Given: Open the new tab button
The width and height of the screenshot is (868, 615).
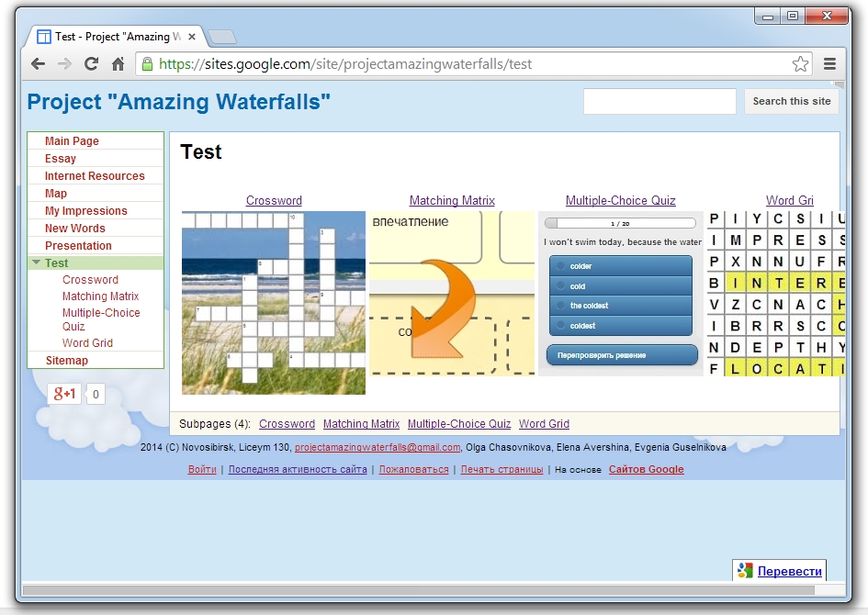Looking at the screenshot, I should pos(222,37).
